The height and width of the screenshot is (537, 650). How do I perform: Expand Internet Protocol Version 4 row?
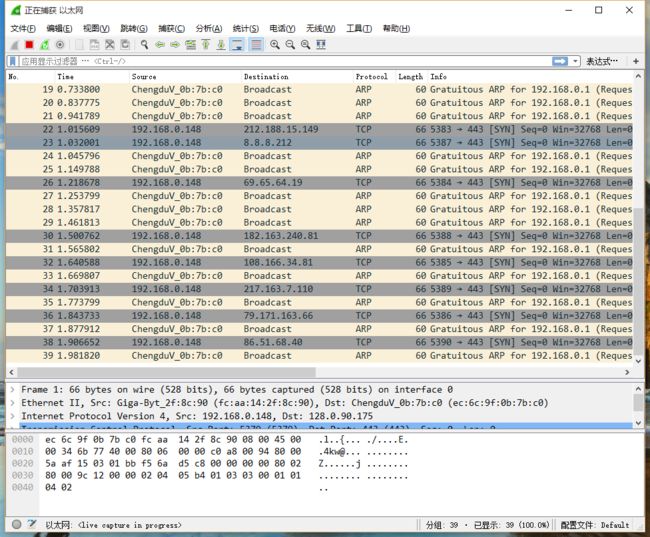point(12,416)
